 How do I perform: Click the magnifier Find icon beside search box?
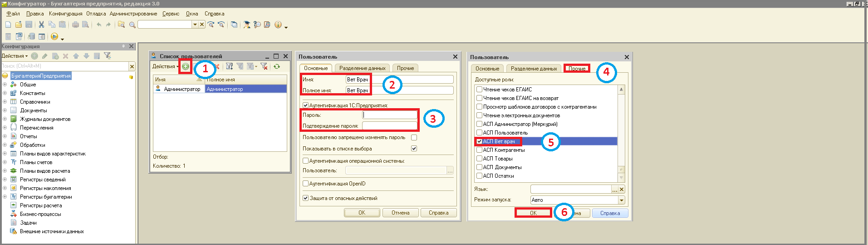[132, 25]
